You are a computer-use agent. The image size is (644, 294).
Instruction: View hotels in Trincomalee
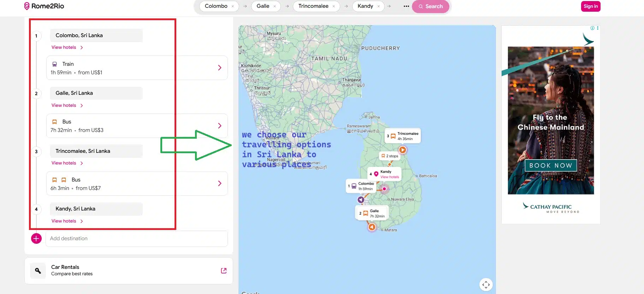tap(67, 163)
